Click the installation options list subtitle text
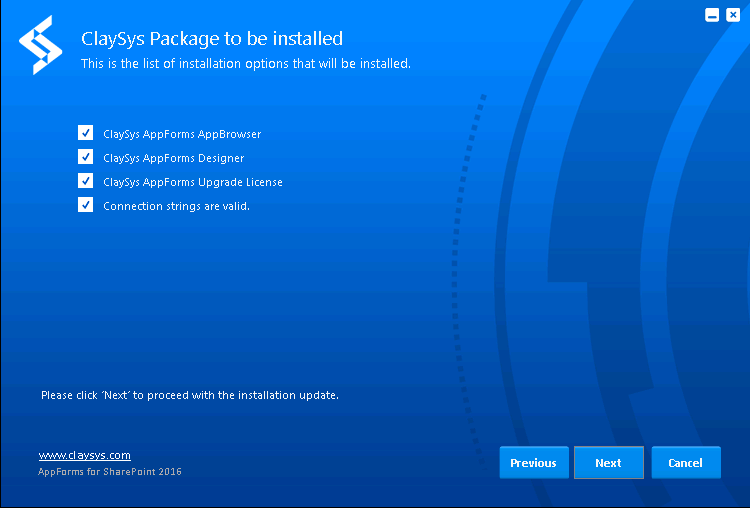 click(246, 64)
